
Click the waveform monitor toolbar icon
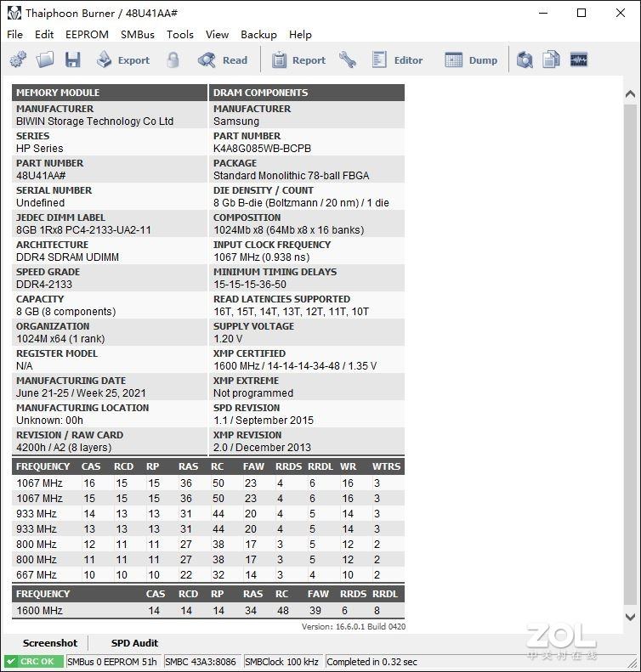579,59
